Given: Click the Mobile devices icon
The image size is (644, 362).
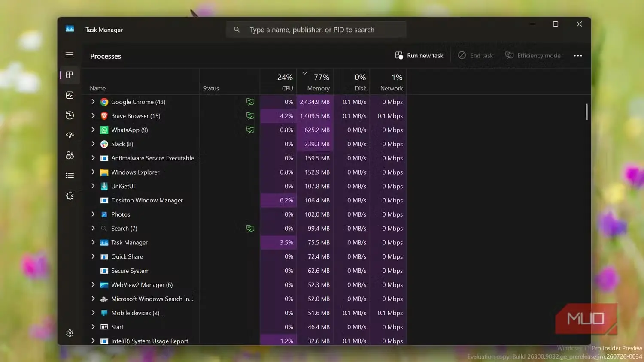Looking at the screenshot, I should pos(104,313).
